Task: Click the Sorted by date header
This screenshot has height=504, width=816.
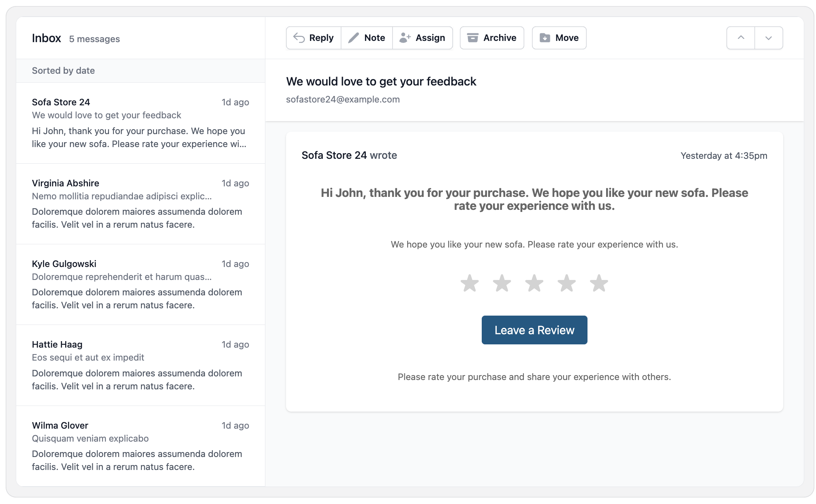Action: click(63, 70)
